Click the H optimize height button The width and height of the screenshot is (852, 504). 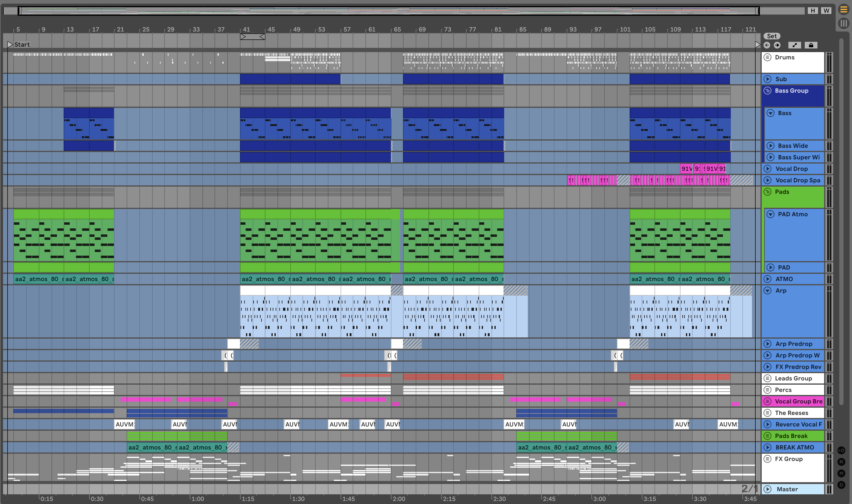pos(813,11)
